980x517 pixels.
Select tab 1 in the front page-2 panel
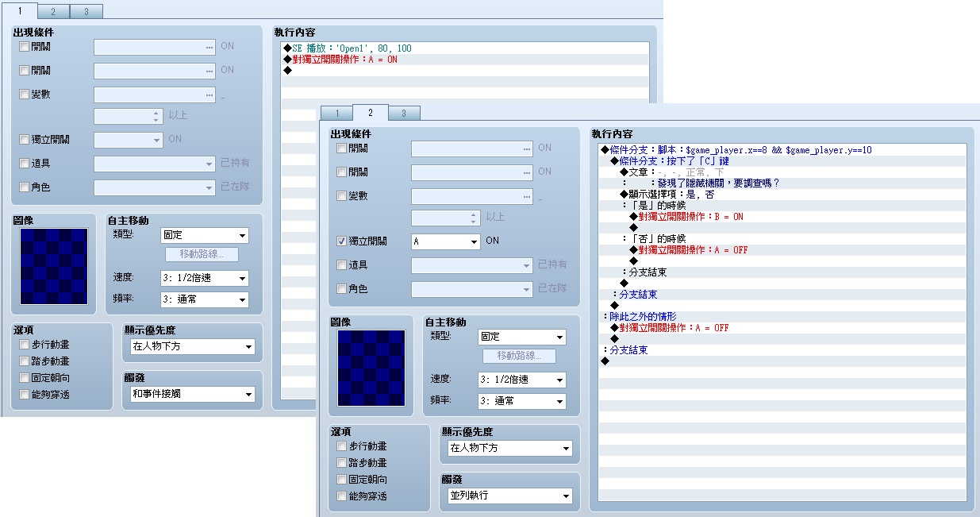(x=337, y=114)
